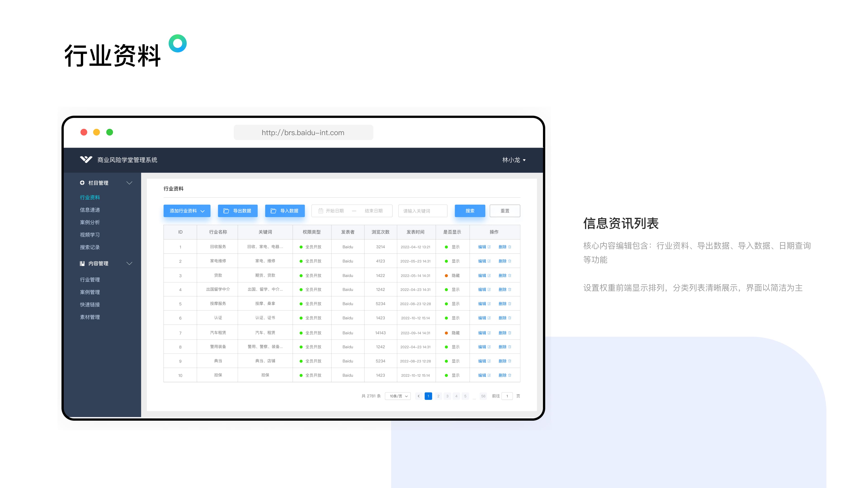Open 林小龙 user menu dropdown
The width and height of the screenshot is (868, 488).
point(514,160)
